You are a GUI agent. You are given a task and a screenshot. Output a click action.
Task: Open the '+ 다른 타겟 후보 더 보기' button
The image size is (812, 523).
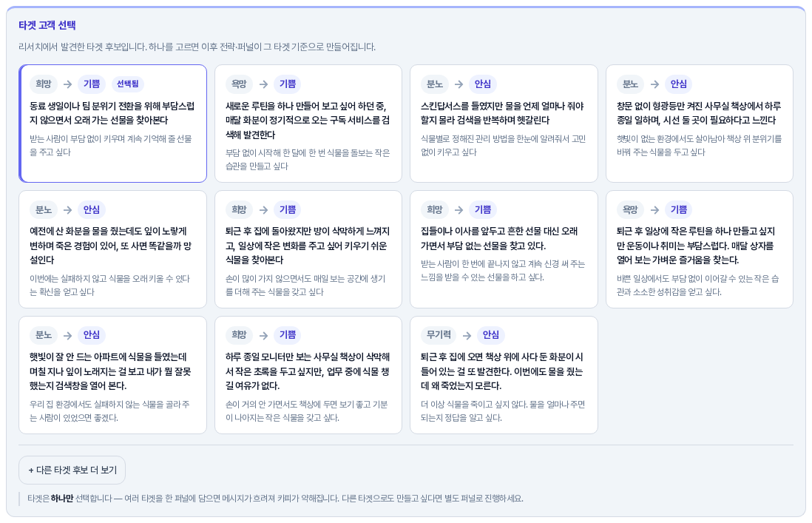72,470
